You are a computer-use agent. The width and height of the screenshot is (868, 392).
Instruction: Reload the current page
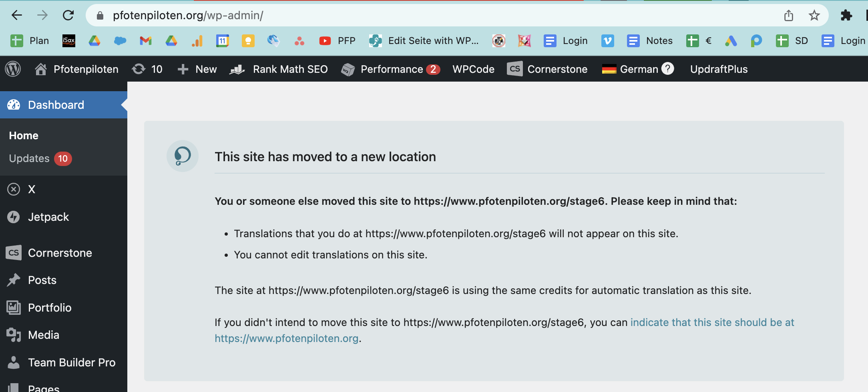pyautogui.click(x=68, y=15)
